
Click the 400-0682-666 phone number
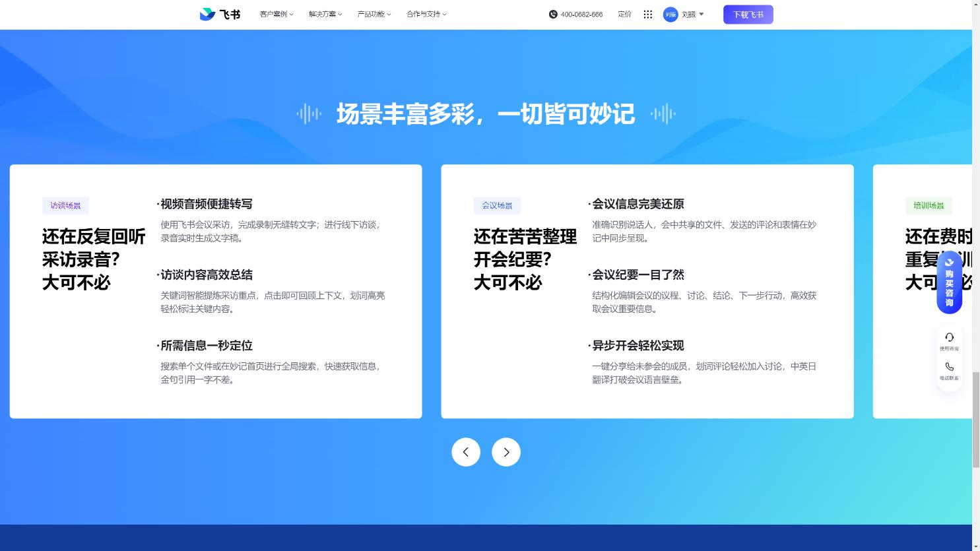(581, 15)
